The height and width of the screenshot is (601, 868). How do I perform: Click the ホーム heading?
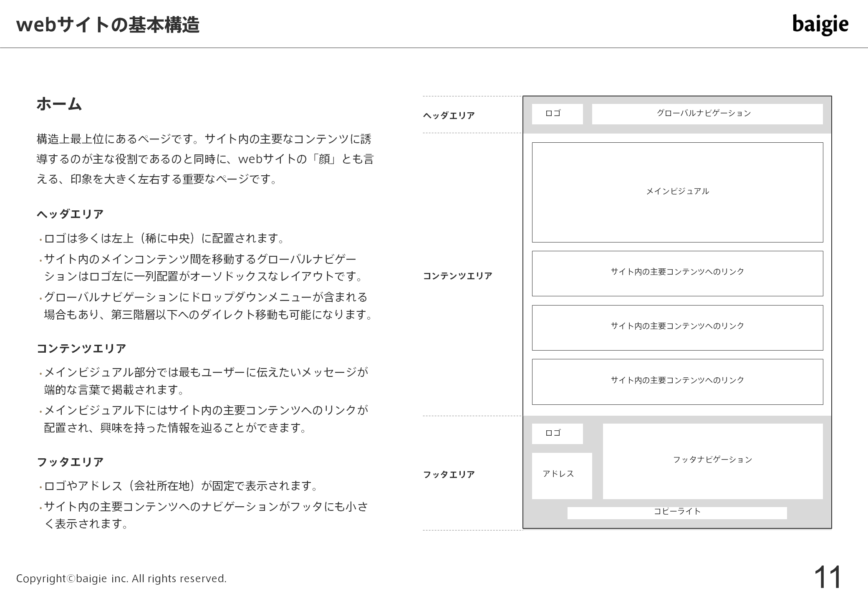pyautogui.click(x=59, y=104)
